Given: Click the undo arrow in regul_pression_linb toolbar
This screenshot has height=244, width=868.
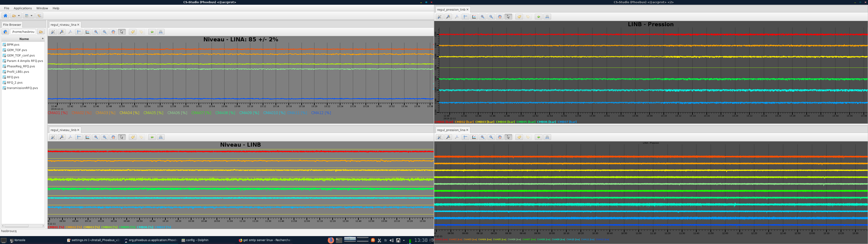Looking at the screenshot, I should click(x=520, y=16).
